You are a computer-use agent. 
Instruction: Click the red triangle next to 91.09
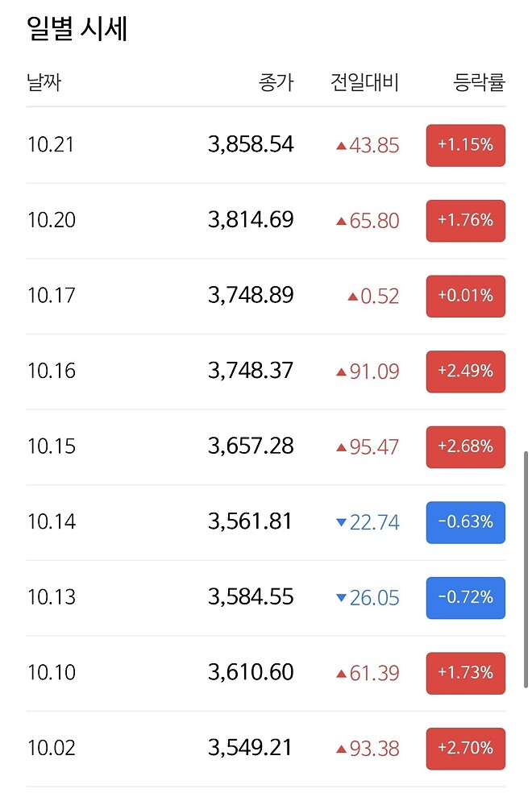pyautogui.click(x=341, y=372)
